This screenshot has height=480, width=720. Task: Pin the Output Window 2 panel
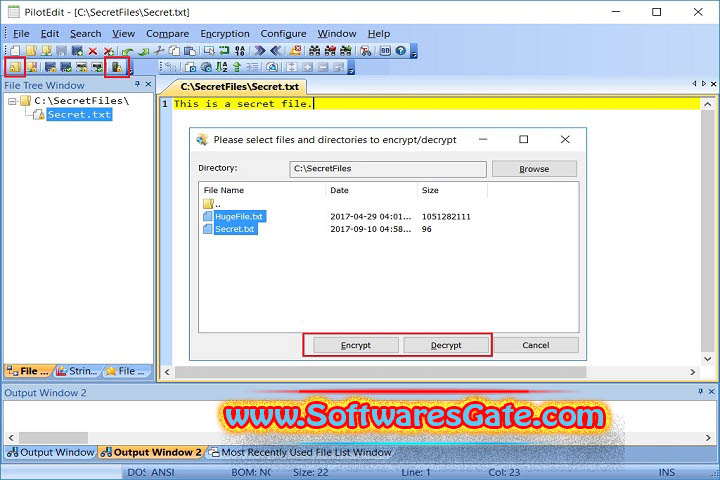pos(700,391)
